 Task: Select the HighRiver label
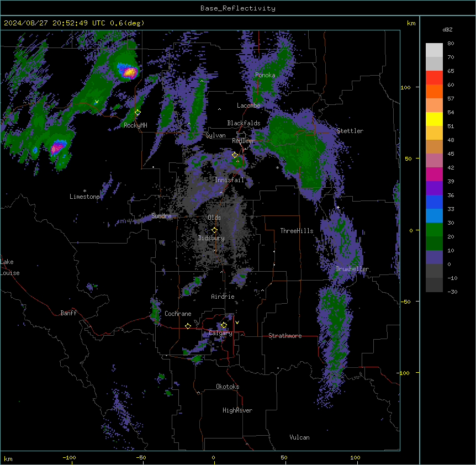pyautogui.click(x=237, y=410)
